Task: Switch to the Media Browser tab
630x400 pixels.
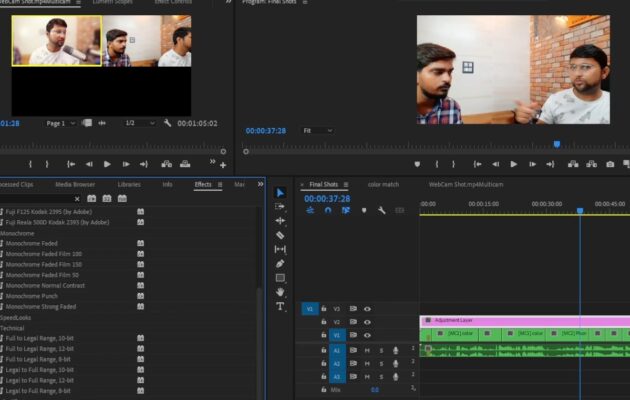Action: coord(76,184)
